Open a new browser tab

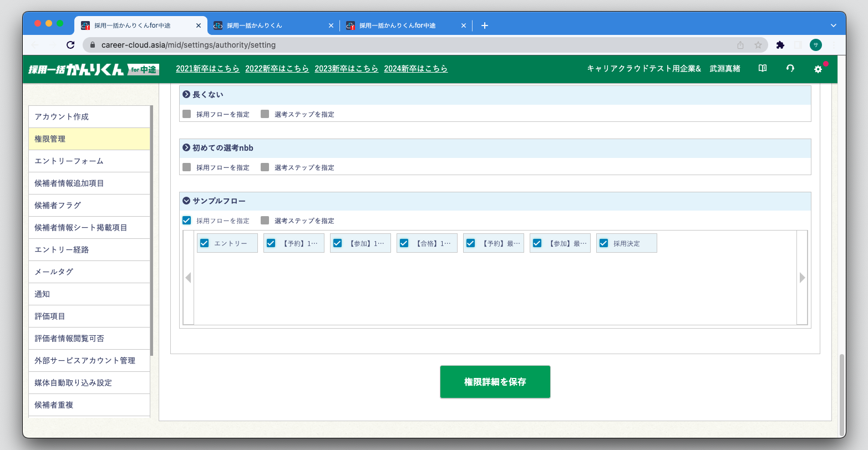pyautogui.click(x=485, y=25)
